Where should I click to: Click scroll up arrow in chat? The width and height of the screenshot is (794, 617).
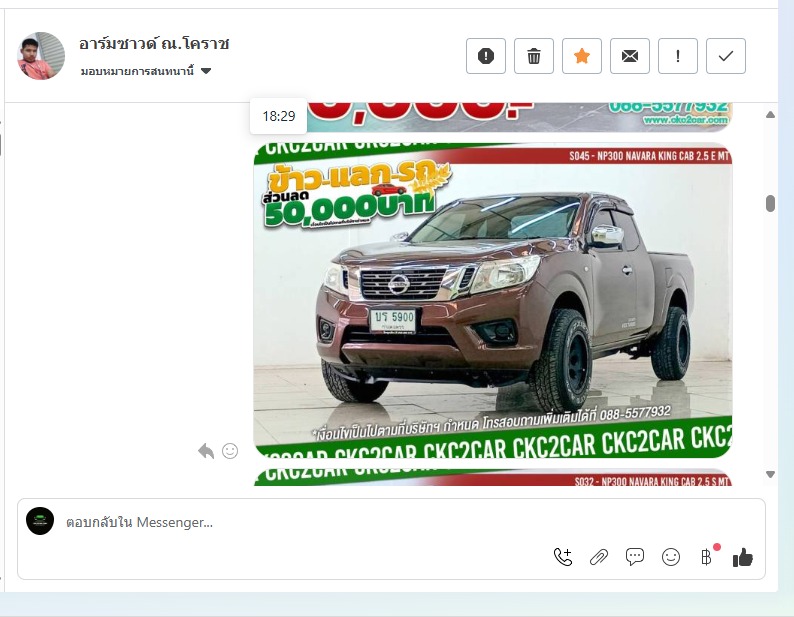[x=770, y=114]
